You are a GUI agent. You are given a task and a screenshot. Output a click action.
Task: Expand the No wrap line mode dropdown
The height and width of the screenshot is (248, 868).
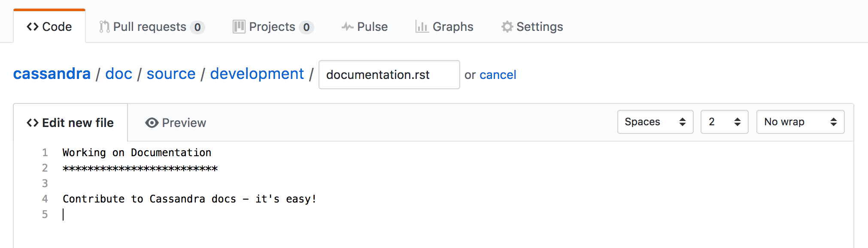pos(800,122)
